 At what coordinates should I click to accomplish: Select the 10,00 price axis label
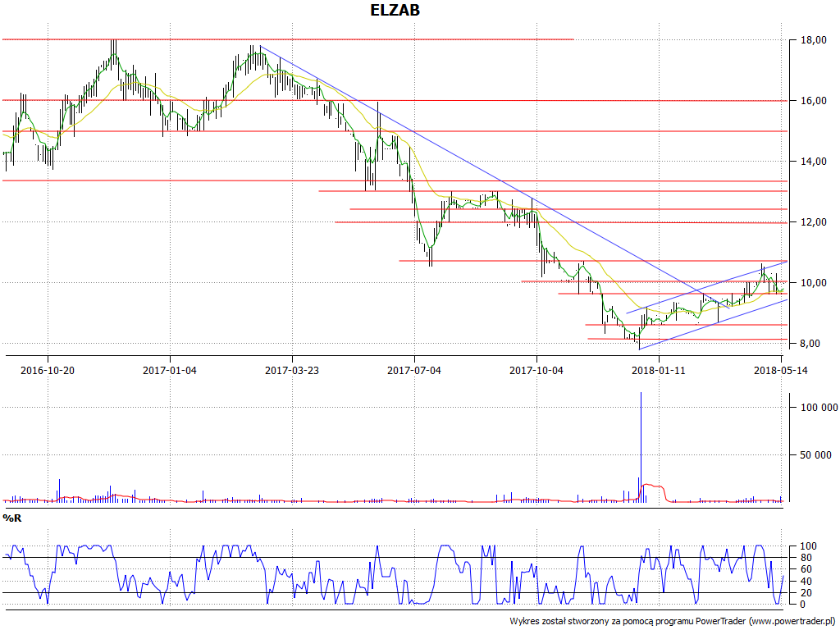pyautogui.click(x=813, y=283)
